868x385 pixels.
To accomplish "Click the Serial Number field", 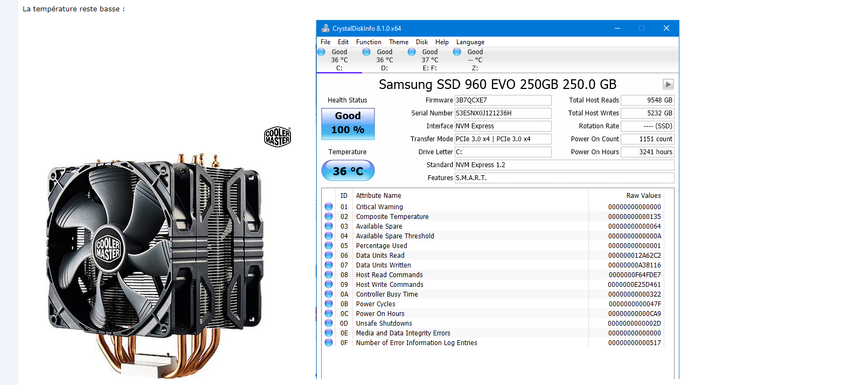I will [x=502, y=113].
